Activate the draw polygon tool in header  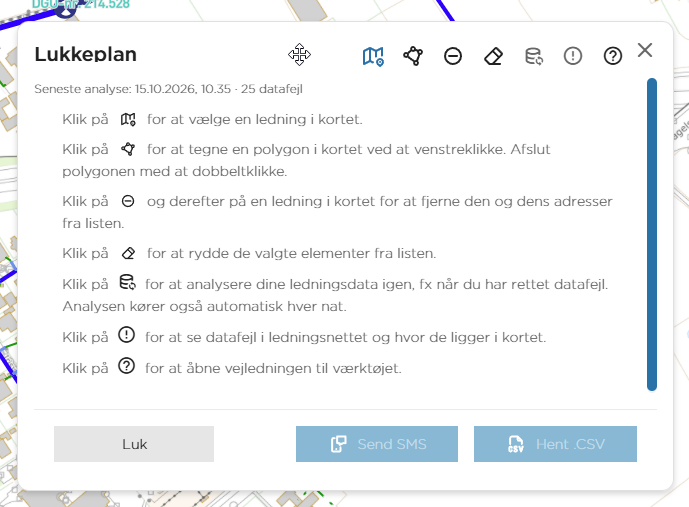pyautogui.click(x=413, y=56)
